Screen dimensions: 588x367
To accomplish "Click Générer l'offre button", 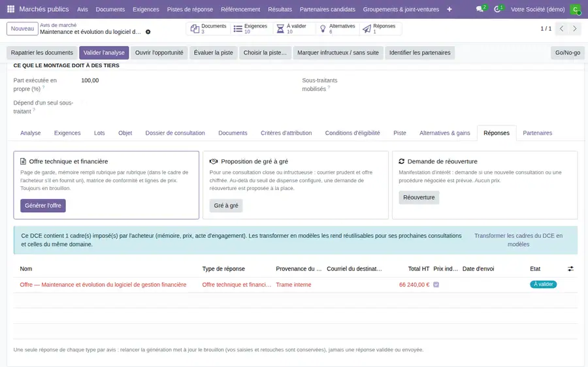I will point(43,206).
